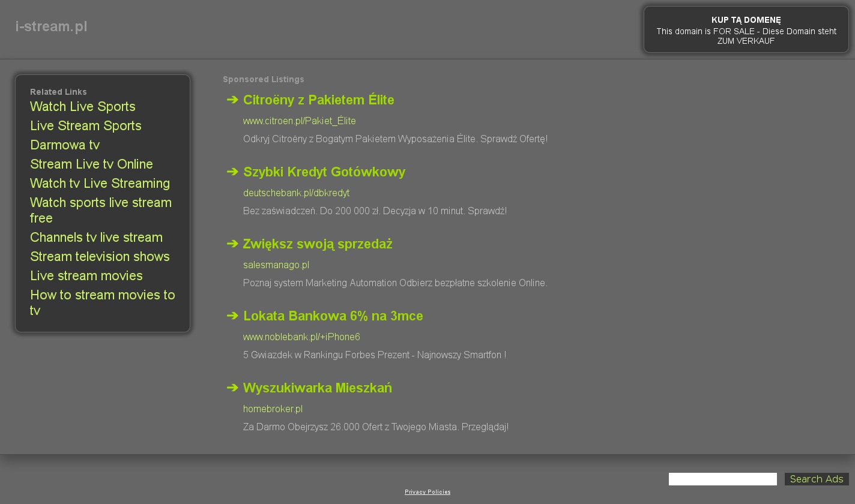Focus the search ads text field

(x=722, y=479)
